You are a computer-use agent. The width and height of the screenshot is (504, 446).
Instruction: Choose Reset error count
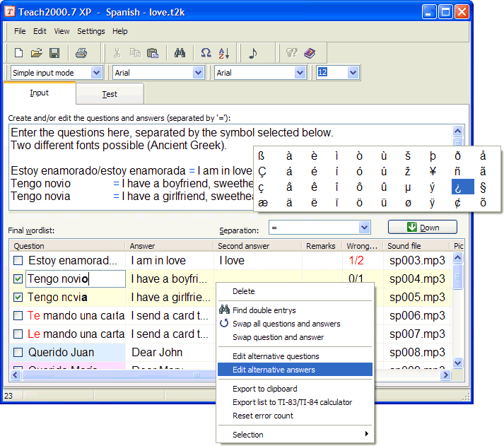click(x=295, y=416)
